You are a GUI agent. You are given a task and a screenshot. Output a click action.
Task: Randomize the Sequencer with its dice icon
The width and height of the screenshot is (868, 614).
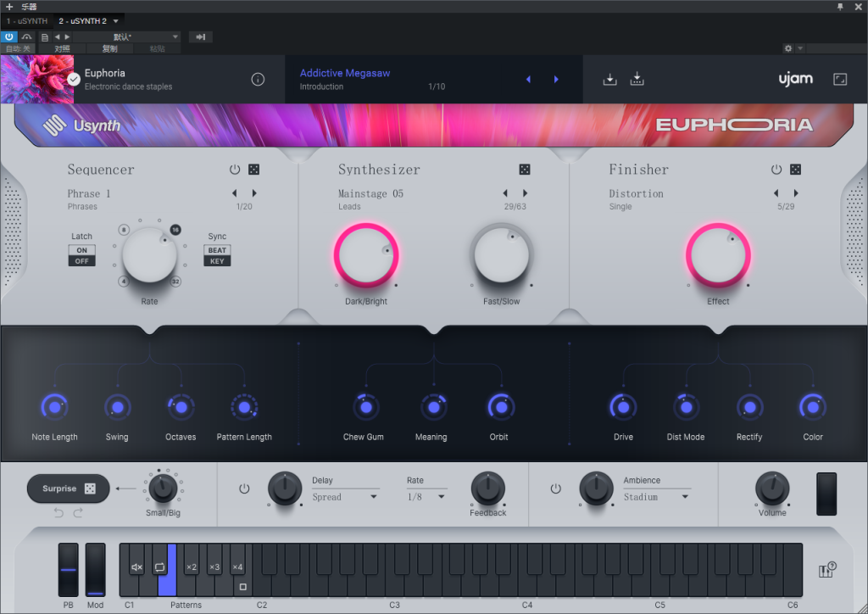point(254,170)
